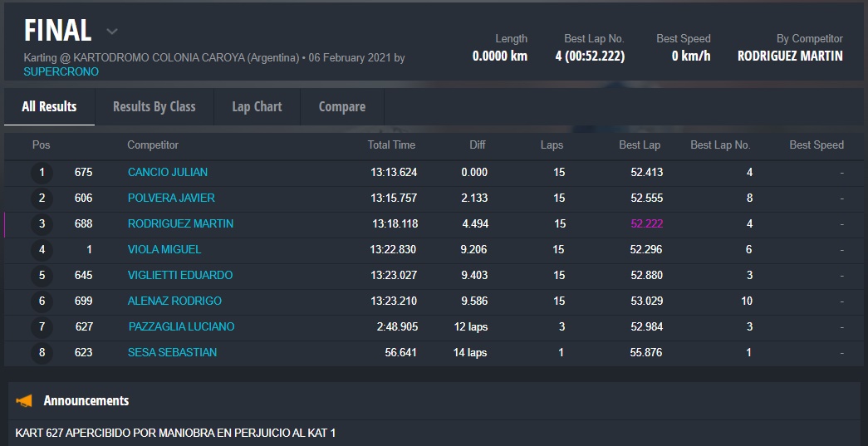Expand the FINAL session dropdown chevron

(112, 32)
